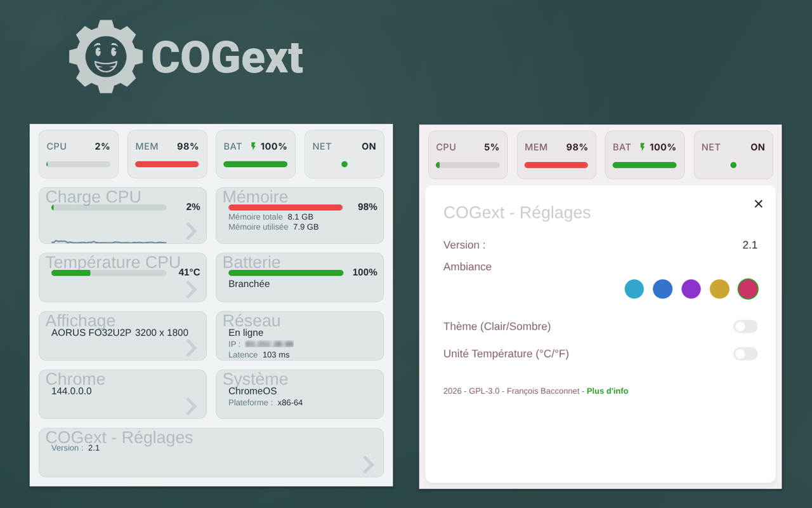812x508 pixels.
Task: Toggle the Thème (Clair/Sombre) switch
Action: click(x=745, y=326)
